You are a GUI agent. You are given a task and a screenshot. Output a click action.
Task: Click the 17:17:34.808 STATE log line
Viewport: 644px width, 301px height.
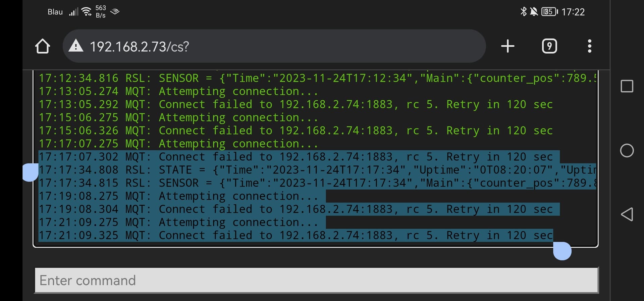coord(317,170)
